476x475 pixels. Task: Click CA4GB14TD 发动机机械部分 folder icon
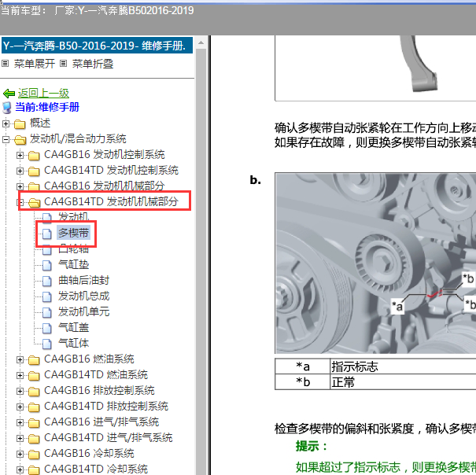pos(35,202)
